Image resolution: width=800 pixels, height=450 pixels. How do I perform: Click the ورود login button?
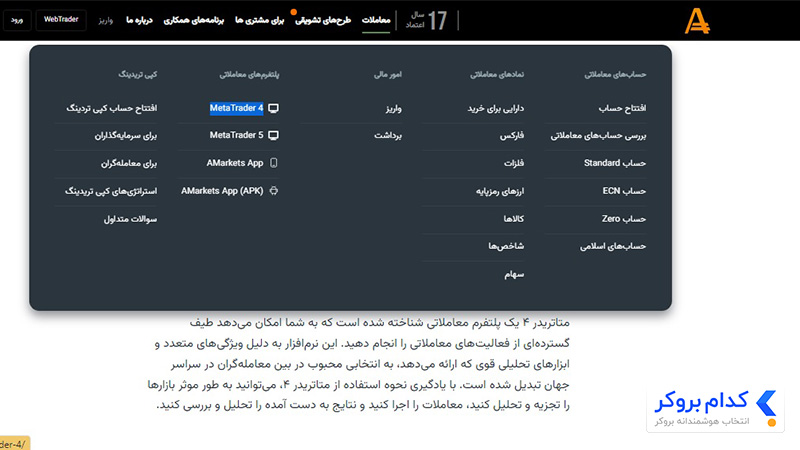click(17, 20)
